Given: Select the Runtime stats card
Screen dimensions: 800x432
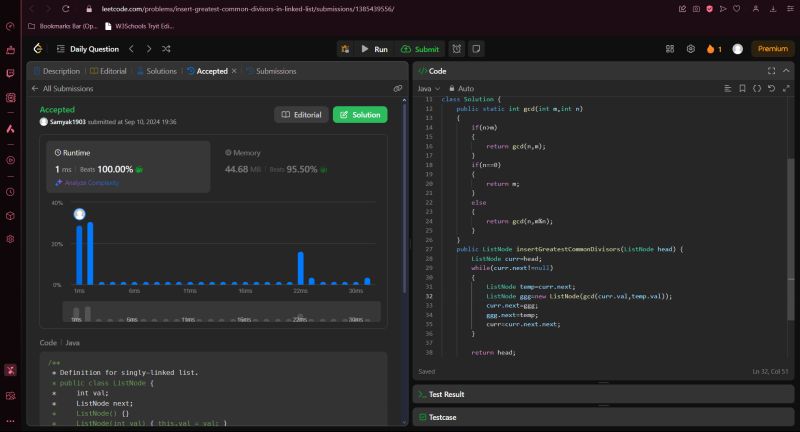Looking at the screenshot, I should [128, 167].
